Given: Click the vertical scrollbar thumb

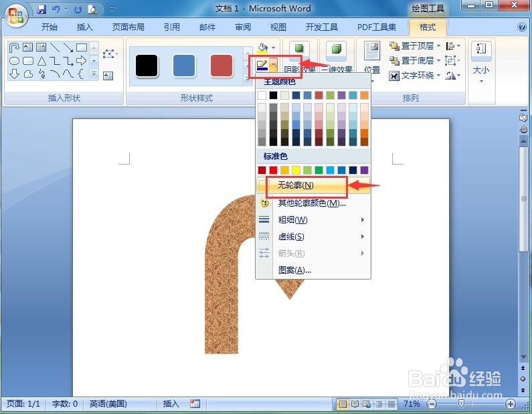Looking at the screenshot, I should click(x=523, y=199).
